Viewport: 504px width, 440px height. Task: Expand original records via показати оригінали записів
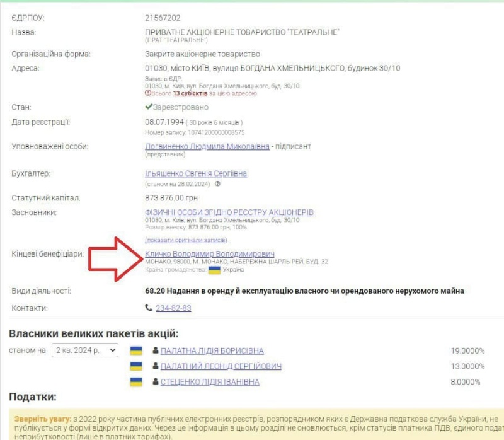(x=185, y=240)
